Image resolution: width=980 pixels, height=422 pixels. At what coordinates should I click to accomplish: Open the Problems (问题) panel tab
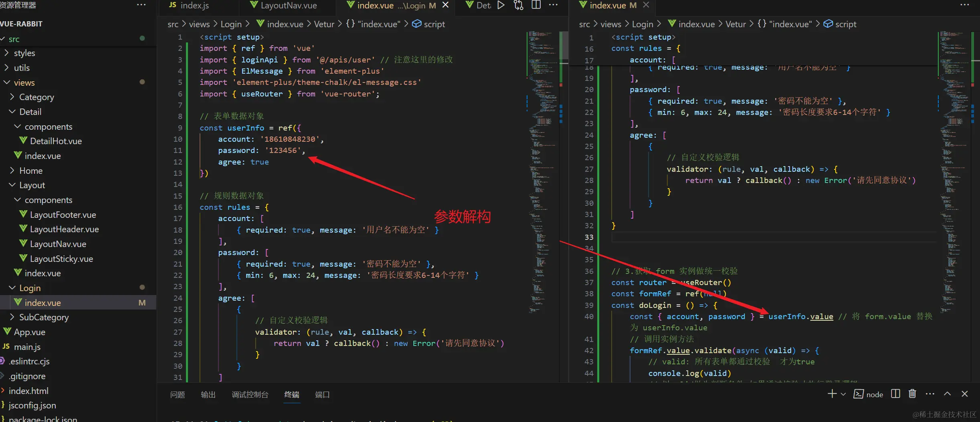pos(178,395)
